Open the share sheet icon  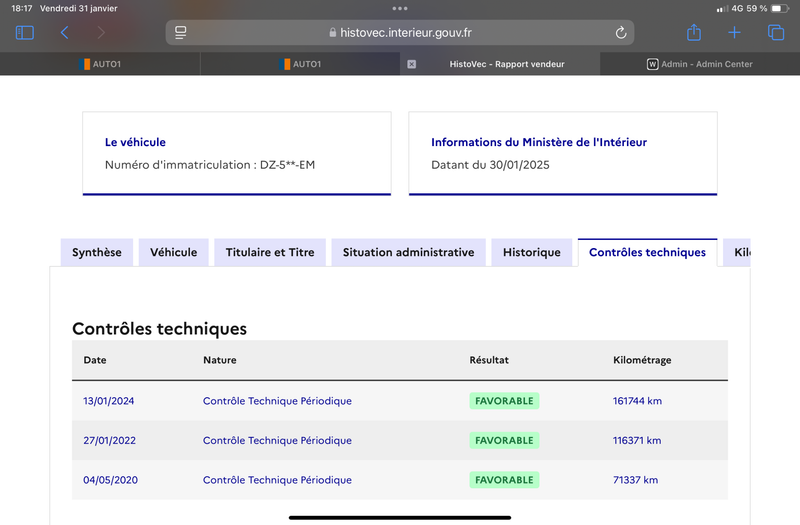coord(694,33)
